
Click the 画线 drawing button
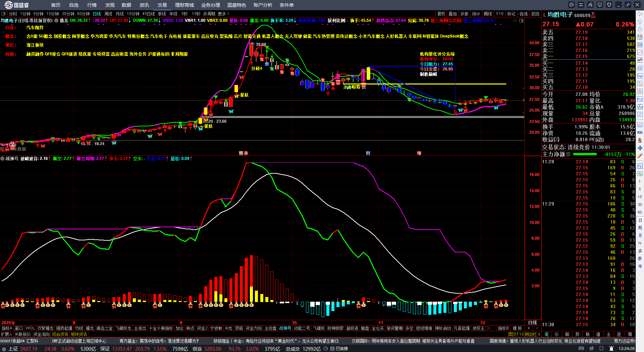tap(488, 14)
